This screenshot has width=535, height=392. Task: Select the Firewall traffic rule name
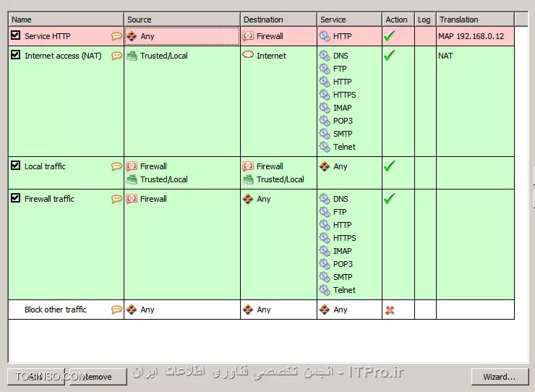coord(49,199)
